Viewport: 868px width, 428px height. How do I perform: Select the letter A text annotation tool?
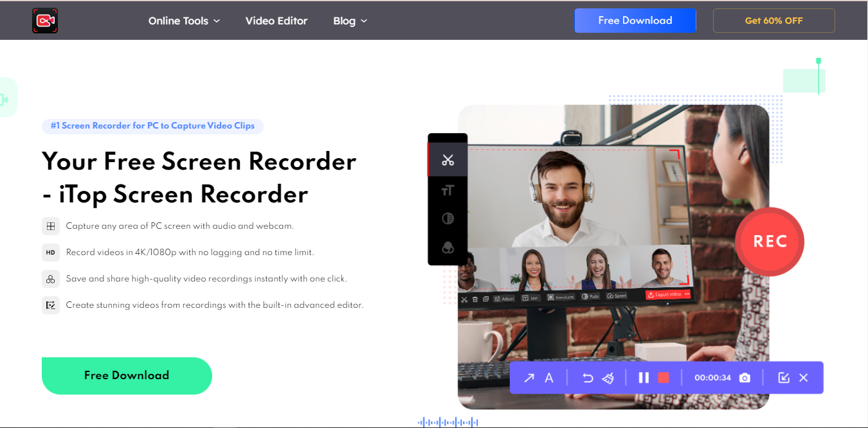tap(549, 378)
